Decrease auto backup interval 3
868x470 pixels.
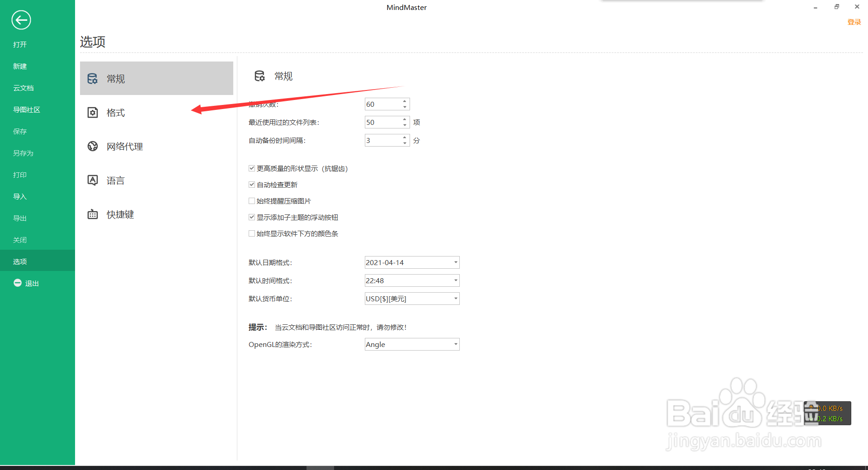405,143
